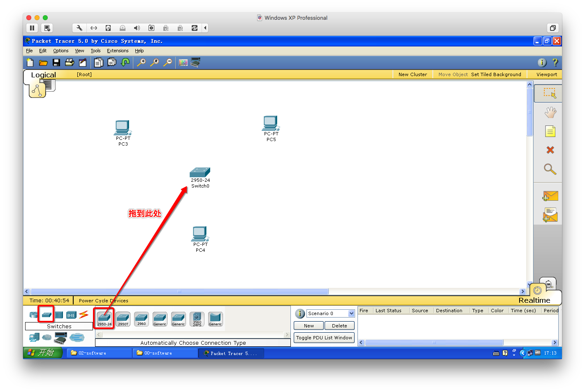The width and height of the screenshot is (585, 392).
Task: Click the Add Simple PDU envelope
Action: tap(550, 196)
